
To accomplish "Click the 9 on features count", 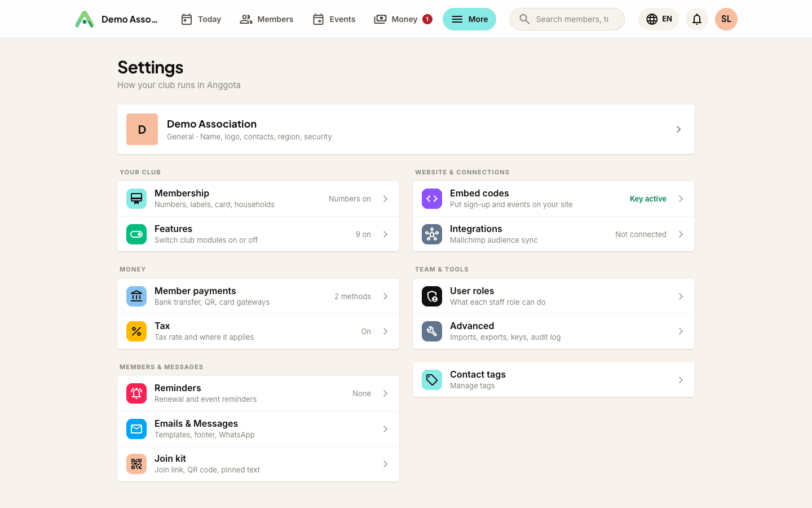I will (363, 234).
